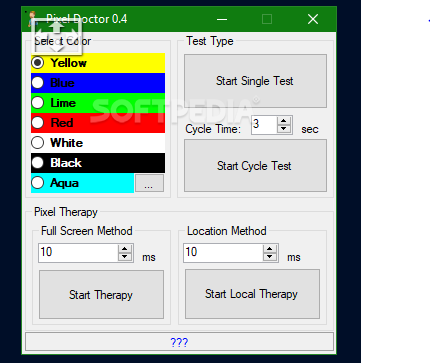Increase Cycle Time with up arrow
Image resolution: width=430 pixels, height=363 pixels.
click(284, 121)
